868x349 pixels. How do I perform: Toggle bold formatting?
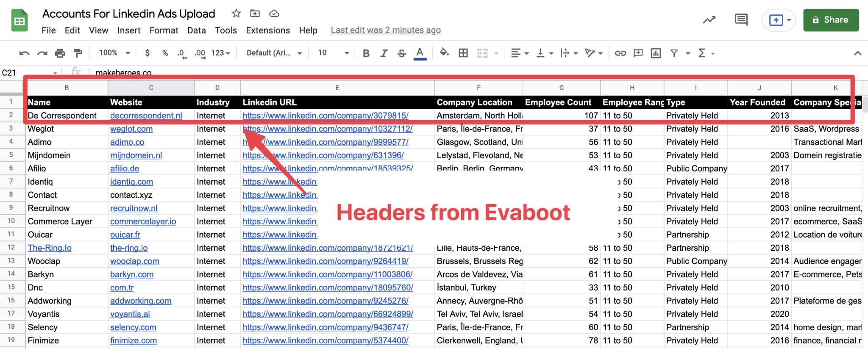(x=366, y=53)
